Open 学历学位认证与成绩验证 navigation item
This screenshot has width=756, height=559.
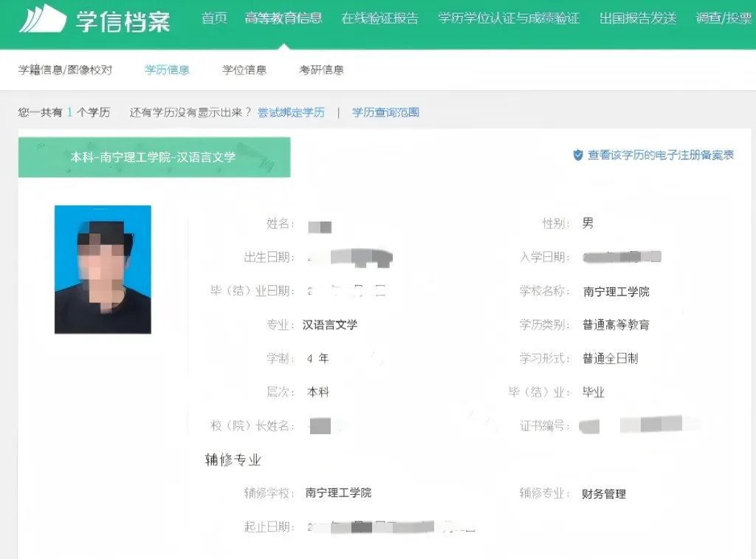pyautogui.click(x=509, y=18)
